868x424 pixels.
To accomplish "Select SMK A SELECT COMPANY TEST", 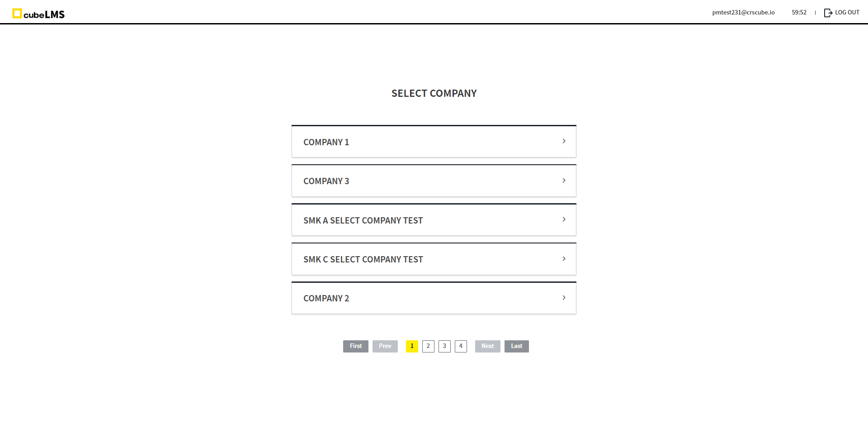I will point(363,220).
